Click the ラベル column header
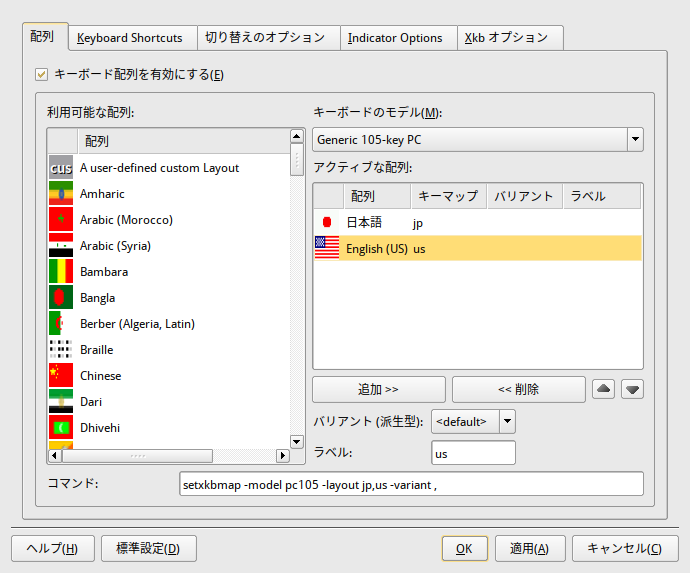 click(602, 196)
